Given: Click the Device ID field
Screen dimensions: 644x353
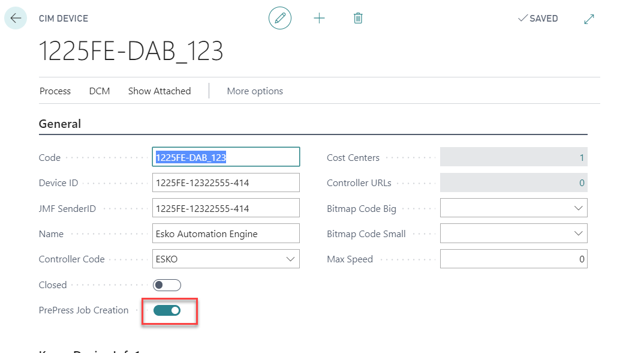Looking at the screenshot, I should tap(225, 183).
